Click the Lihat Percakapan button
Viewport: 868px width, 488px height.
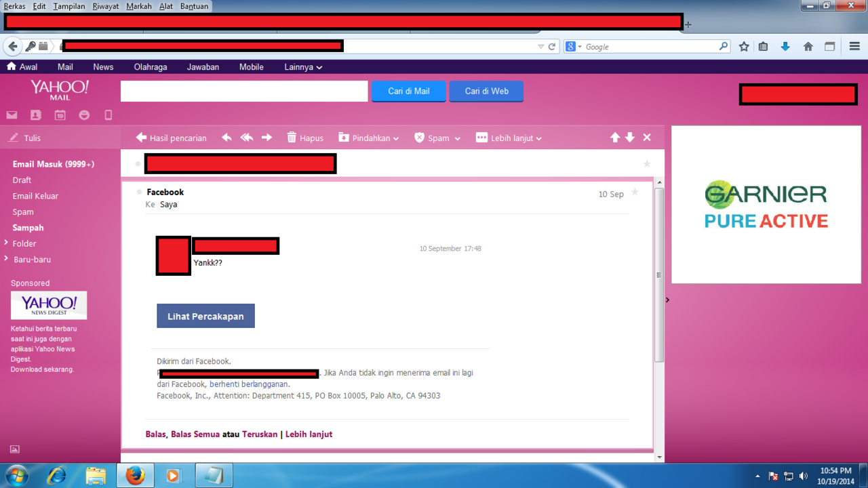[x=205, y=316]
